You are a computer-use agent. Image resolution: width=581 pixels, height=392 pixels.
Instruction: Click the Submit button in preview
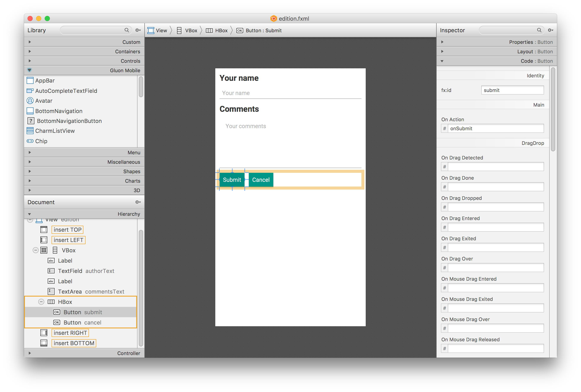(x=232, y=180)
